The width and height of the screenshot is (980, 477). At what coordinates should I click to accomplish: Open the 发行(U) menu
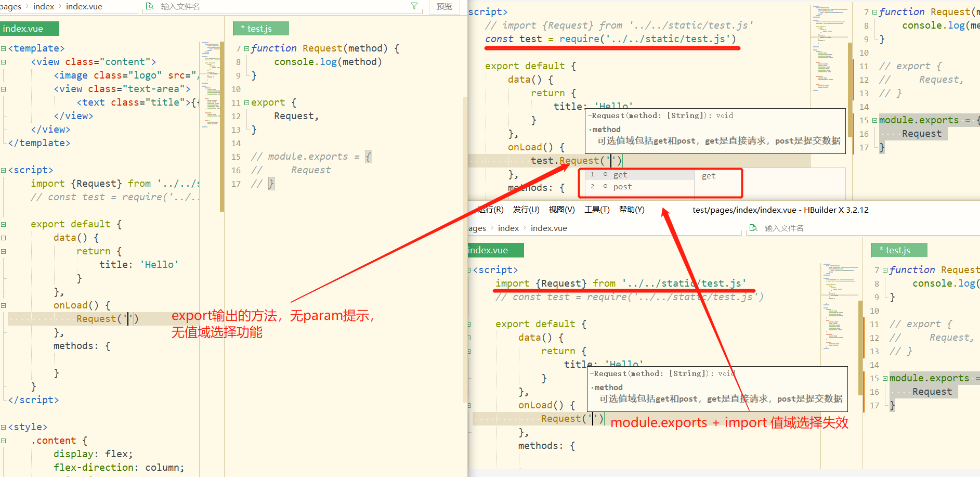point(526,210)
